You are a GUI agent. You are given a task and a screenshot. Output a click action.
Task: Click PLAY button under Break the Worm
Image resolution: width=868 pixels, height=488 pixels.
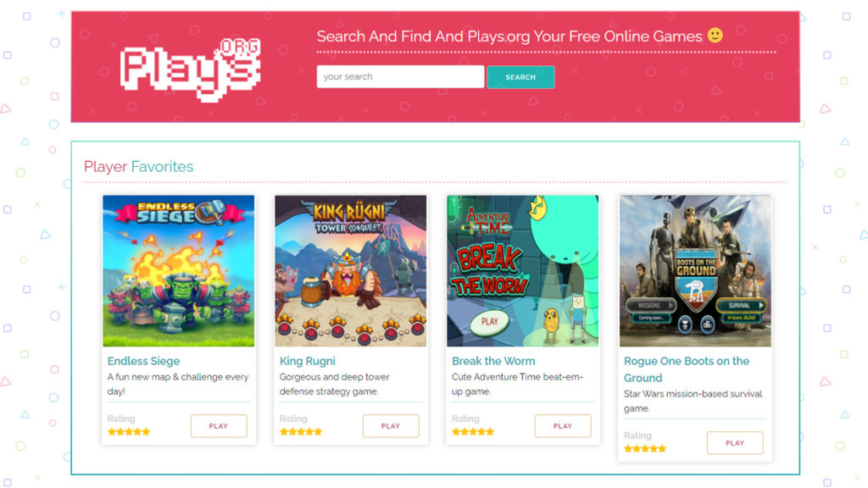563,426
